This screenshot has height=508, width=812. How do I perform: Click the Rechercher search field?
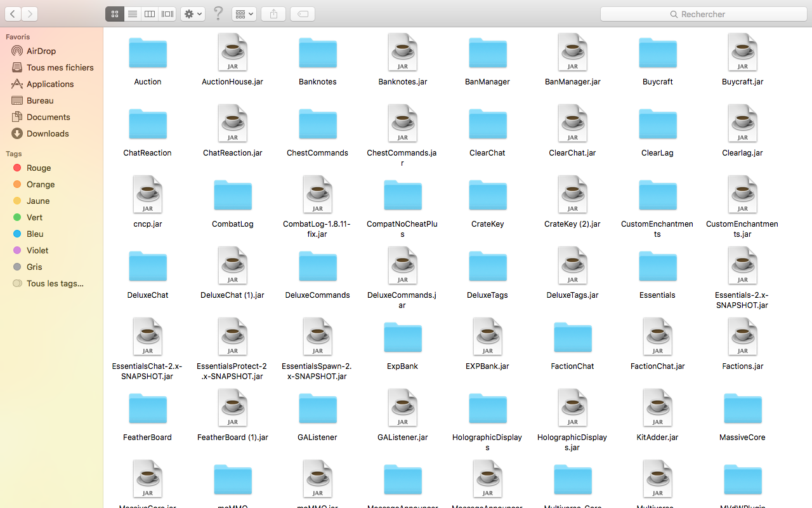click(x=703, y=14)
